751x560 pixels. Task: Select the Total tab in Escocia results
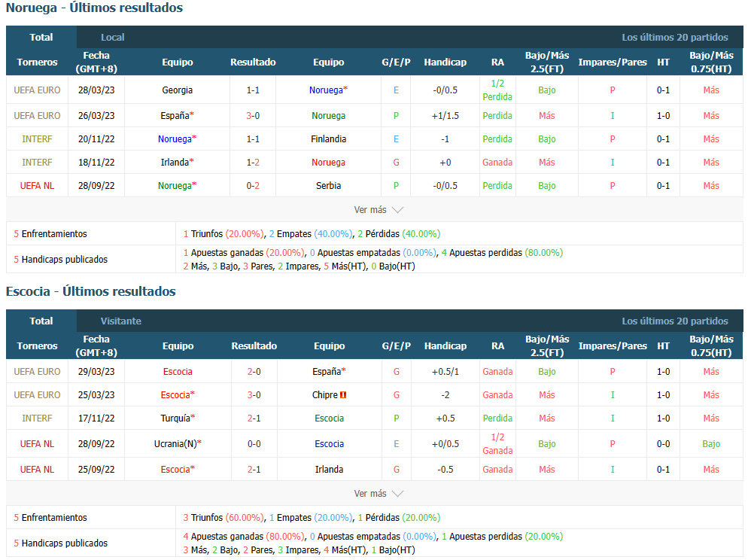pyautogui.click(x=41, y=321)
